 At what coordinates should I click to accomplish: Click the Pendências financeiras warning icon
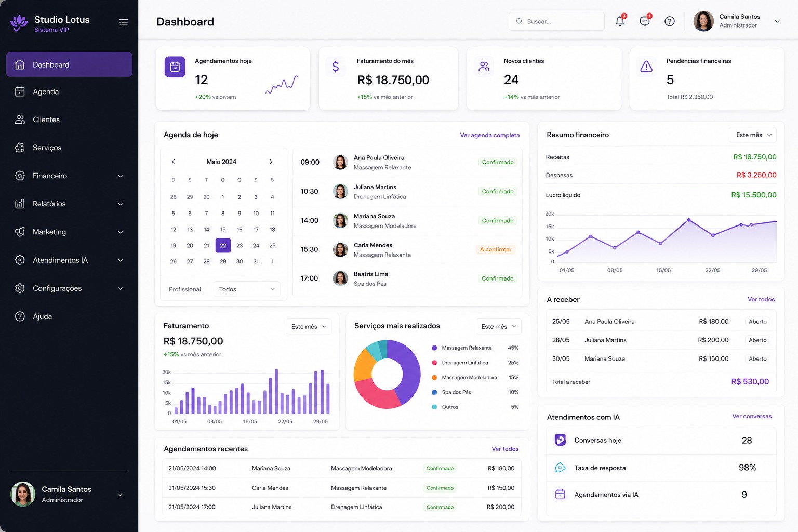click(x=646, y=66)
